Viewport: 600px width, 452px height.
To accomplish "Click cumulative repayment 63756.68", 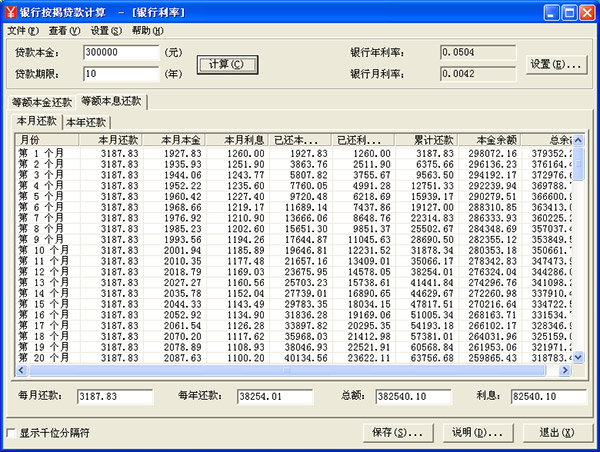I will 432,358.
